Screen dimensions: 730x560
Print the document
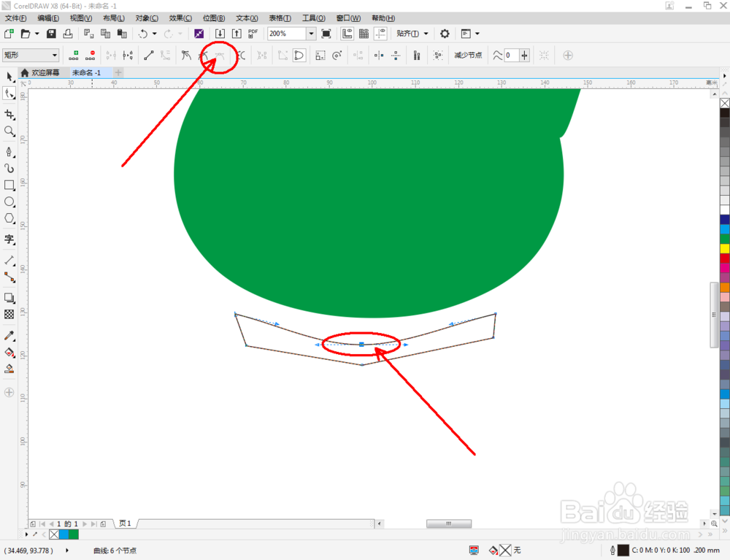tap(68, 34)
